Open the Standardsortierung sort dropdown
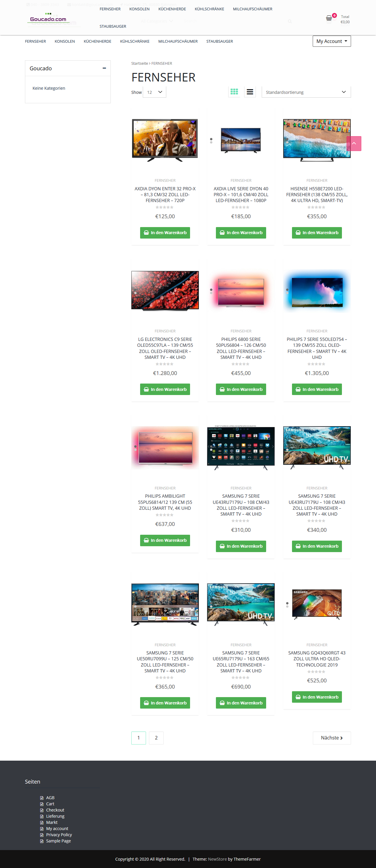 click(x=306, y=92)
